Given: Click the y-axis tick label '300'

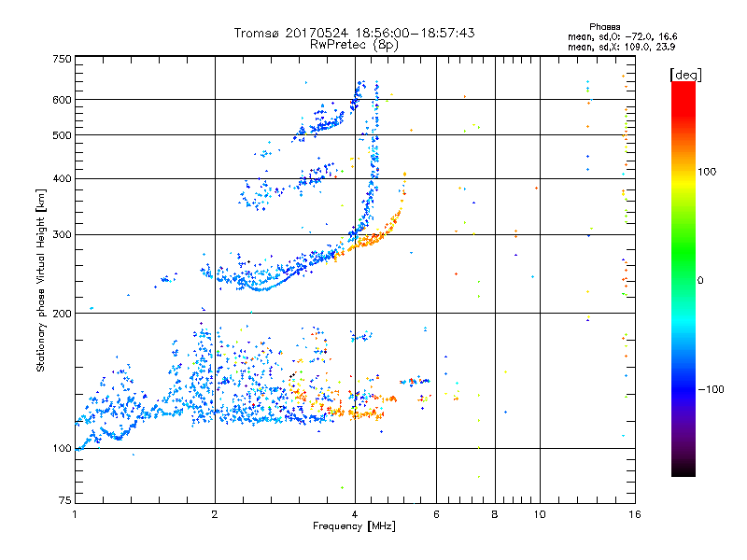Looking at the screenshot, I should tap(62, 234).
